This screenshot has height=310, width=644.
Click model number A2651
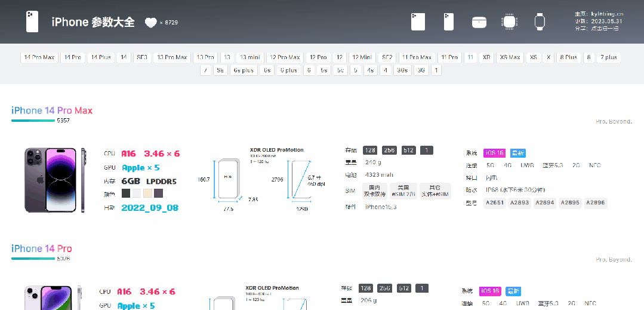click(495, 202)
